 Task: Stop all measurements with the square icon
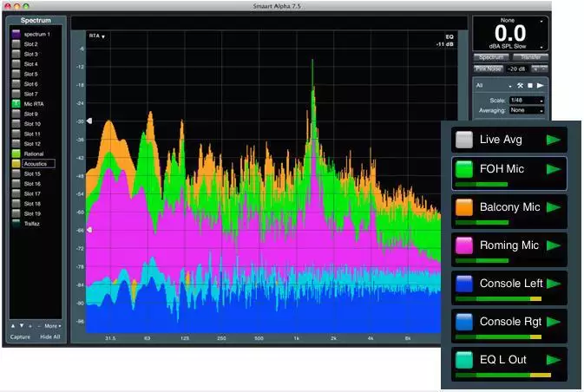point(530,86)
